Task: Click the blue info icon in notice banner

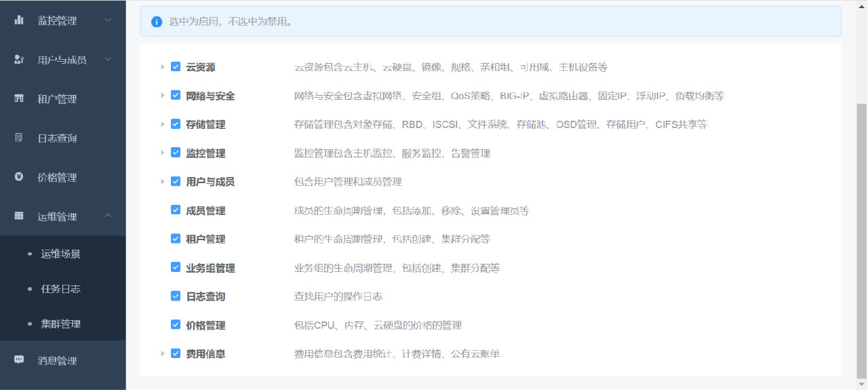Action: (157, 22)
